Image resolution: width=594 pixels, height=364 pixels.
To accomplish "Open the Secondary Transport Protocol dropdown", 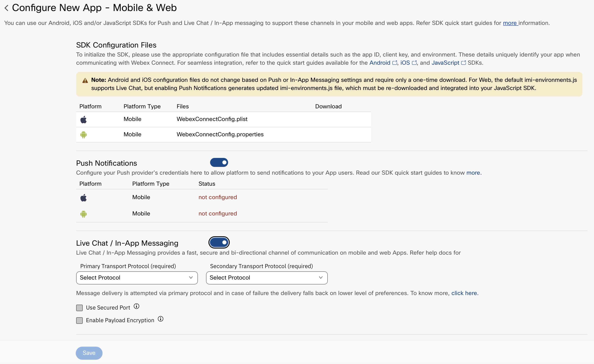I will pyautogui.click(x=267, y=278).
